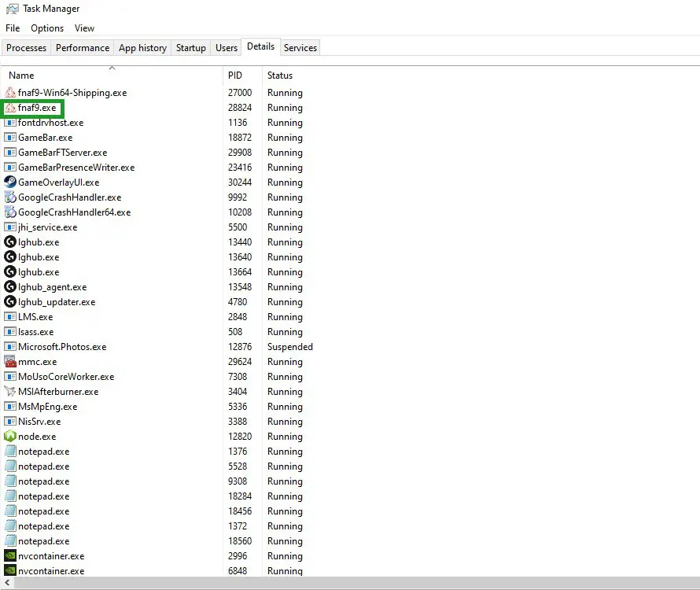Click the lghub_agent.exe Logitech icon

10,286
